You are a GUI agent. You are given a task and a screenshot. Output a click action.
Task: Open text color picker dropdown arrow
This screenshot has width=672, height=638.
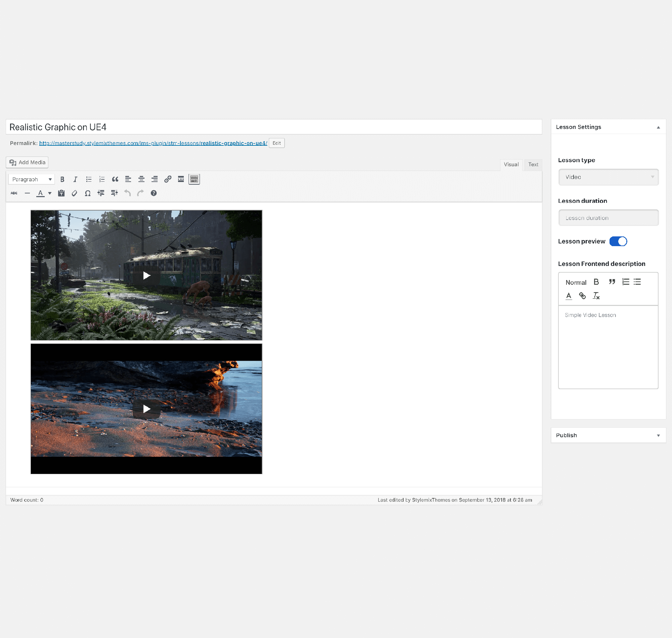click(50, 193)
